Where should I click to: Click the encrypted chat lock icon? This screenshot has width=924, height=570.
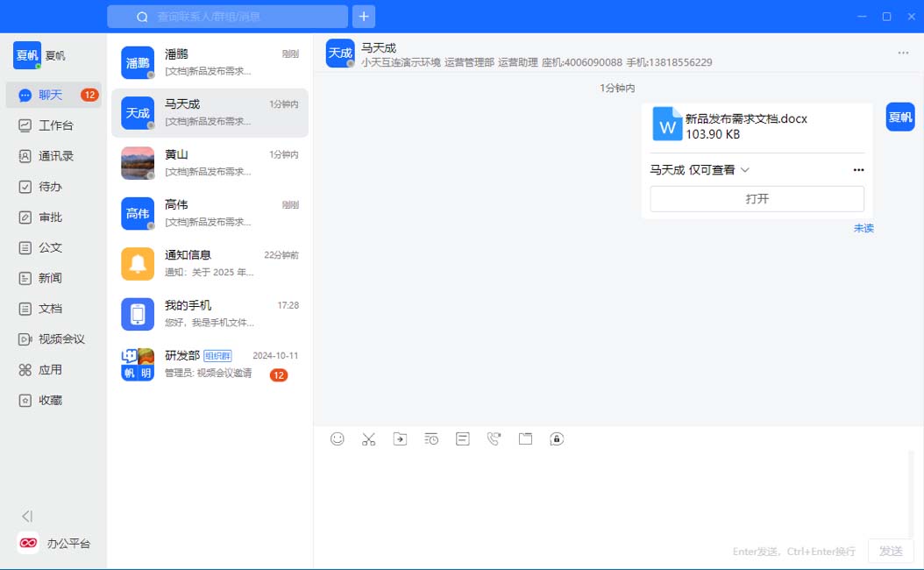[557, 439]
